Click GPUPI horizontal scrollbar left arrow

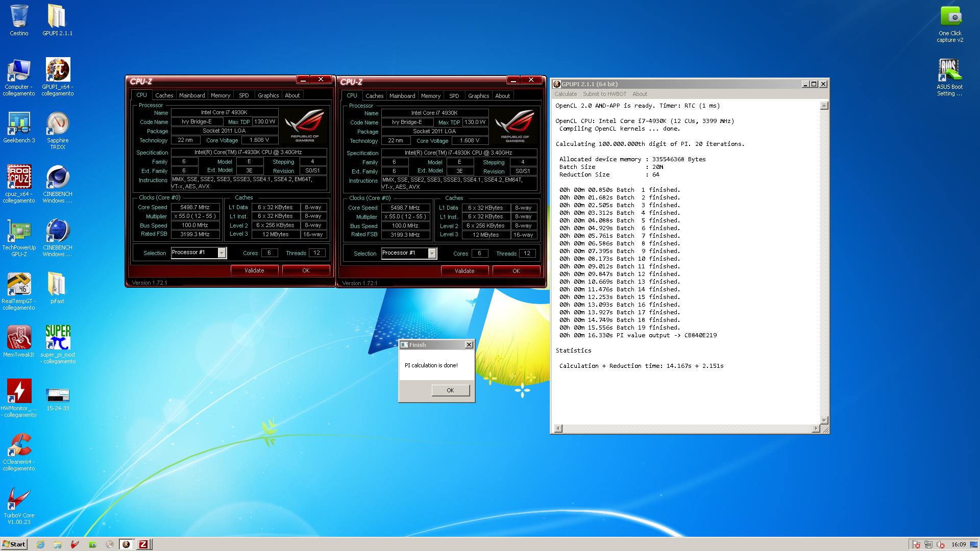tap(558, 429)
